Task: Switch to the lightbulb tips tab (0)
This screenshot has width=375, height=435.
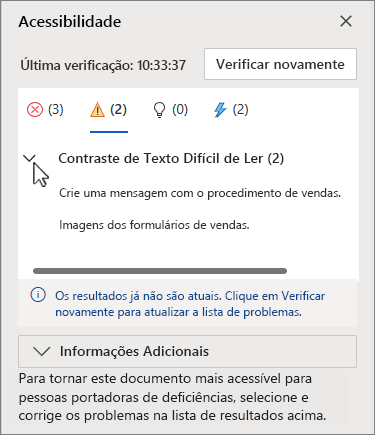Action: (170, 110)
